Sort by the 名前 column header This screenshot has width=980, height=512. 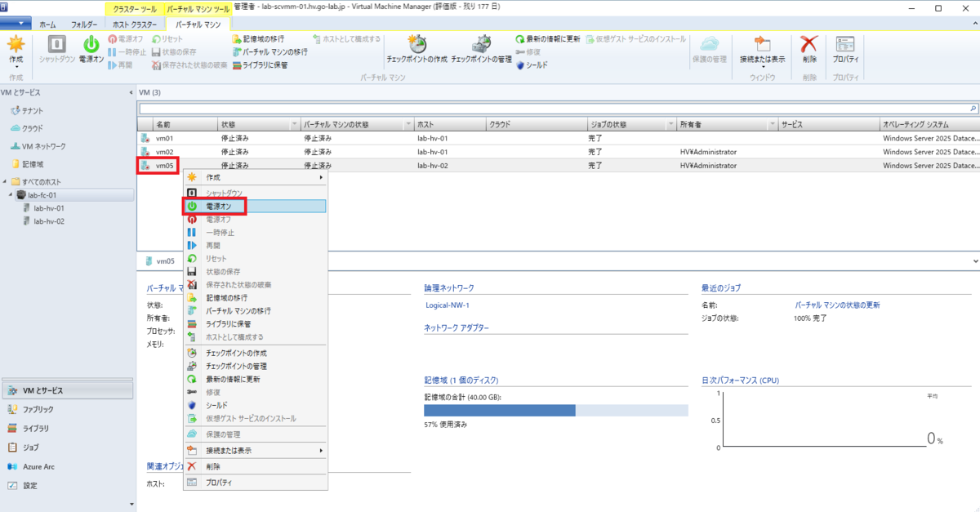[185, 125]
